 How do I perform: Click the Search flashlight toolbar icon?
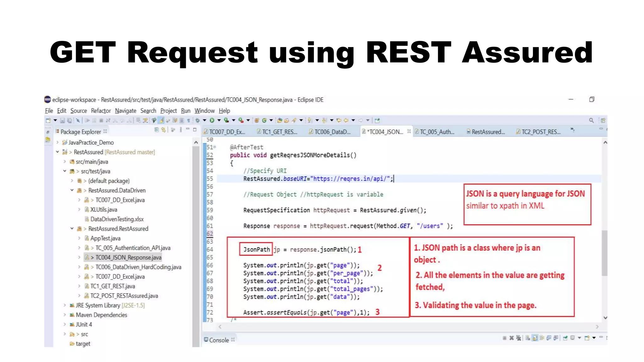[294, 120]
